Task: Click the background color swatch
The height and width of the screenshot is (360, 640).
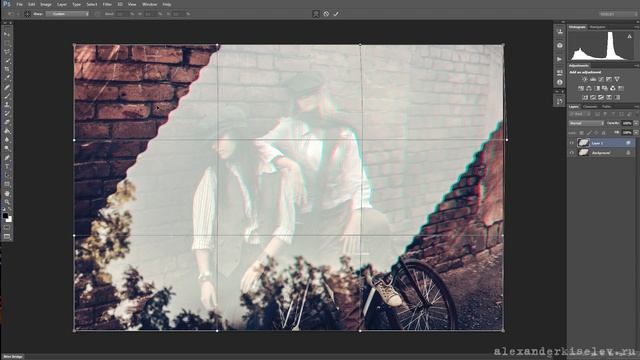Action: [9, 220]
